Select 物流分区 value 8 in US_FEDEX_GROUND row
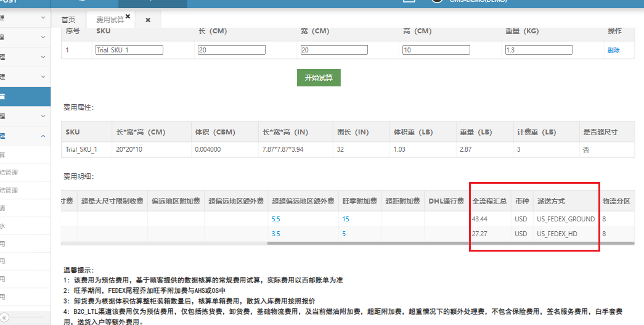 pos(604,219)
